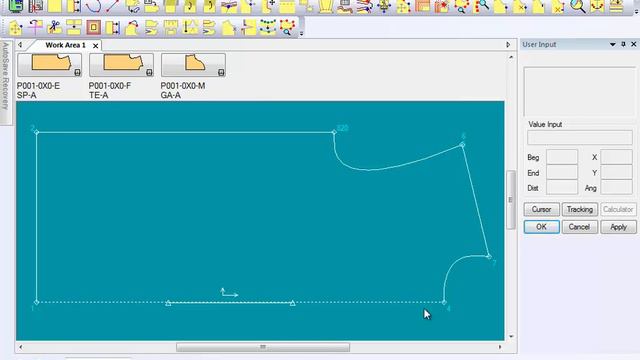Select the red two-point line tool

[113, 6]
